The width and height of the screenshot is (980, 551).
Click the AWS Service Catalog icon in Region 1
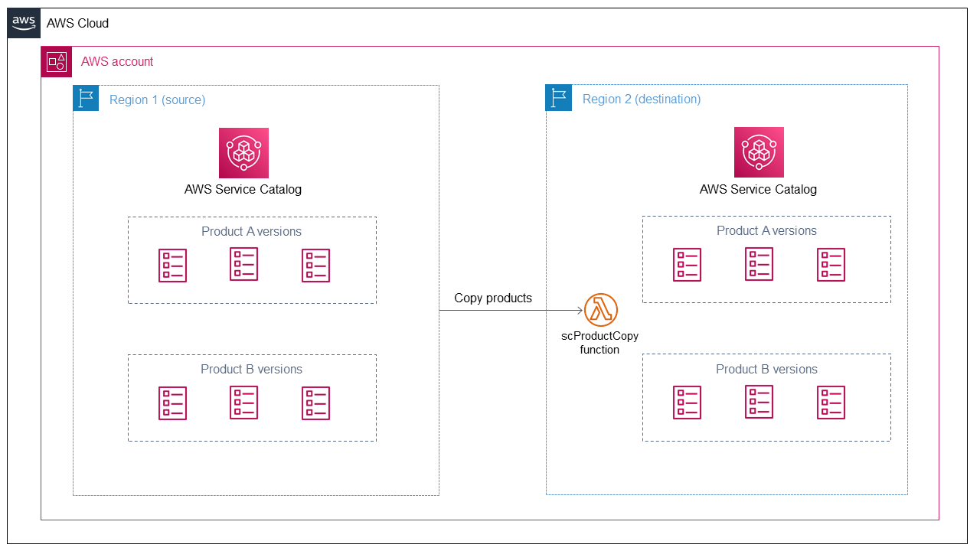coord(243,152)
